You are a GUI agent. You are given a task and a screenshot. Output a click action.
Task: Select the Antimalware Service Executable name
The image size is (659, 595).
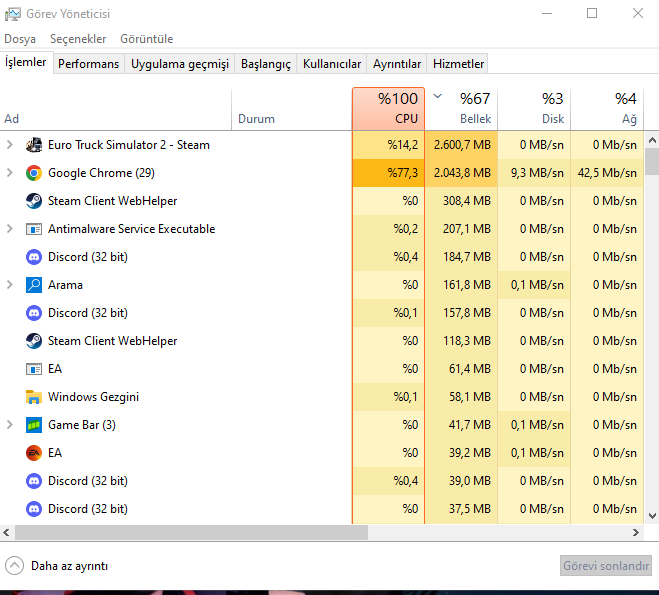pyautogui.click(x=132, y=229)
